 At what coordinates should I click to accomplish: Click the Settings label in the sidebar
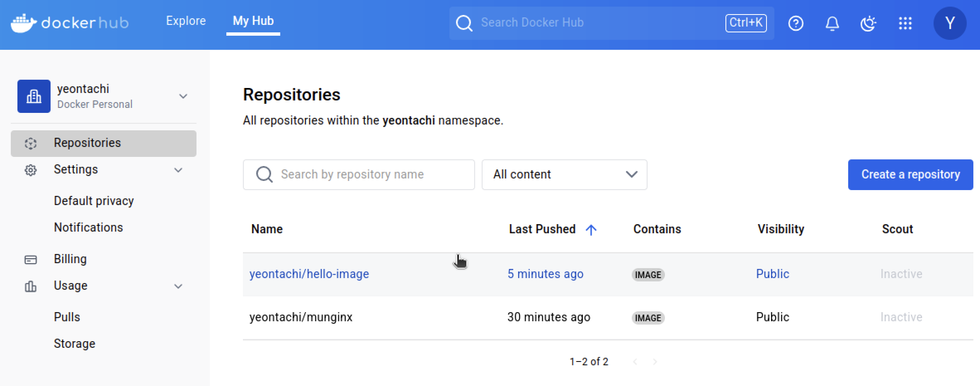coord(76,169)
